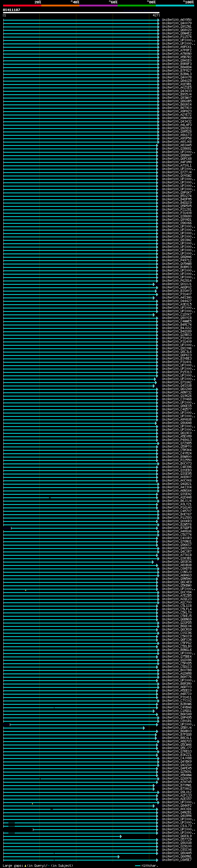This screenshot has height=868, width=197.
Task: Click the cyan ~100% identity legend segment
Action: pyautogui.click(x=175, y=6)
